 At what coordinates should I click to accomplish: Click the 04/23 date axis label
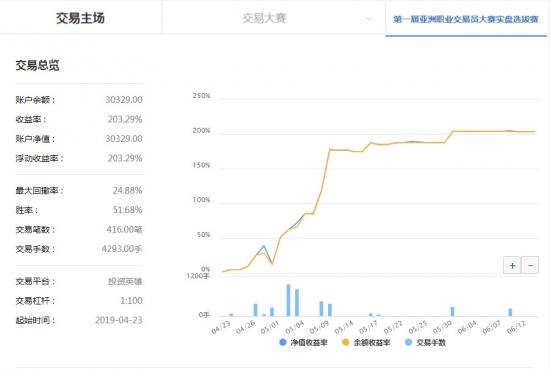click(x=221, y=327)
